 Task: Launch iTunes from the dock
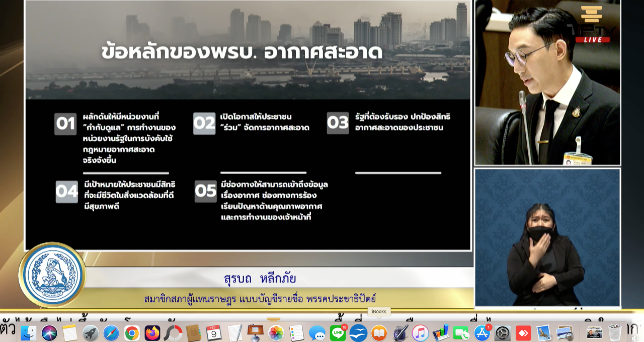coord(420,333)
